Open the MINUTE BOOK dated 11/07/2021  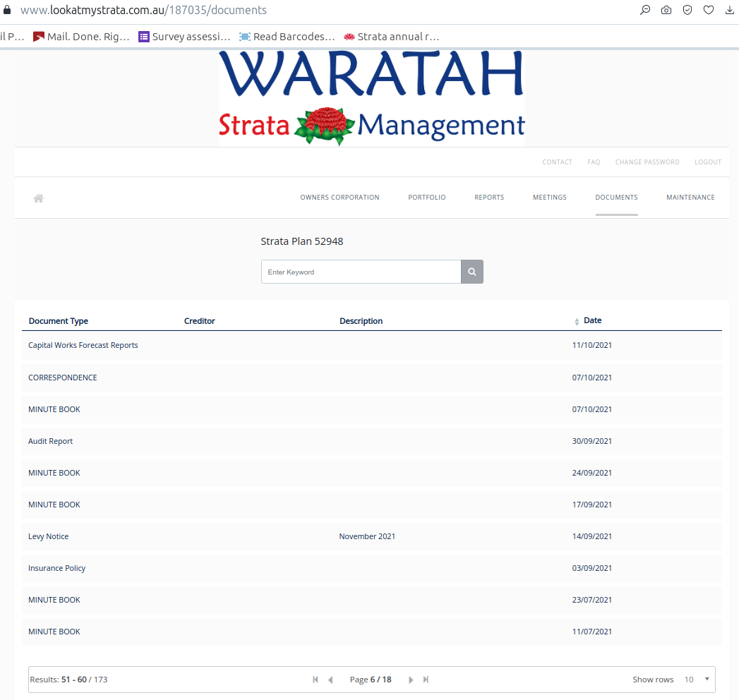click(372, 632)
